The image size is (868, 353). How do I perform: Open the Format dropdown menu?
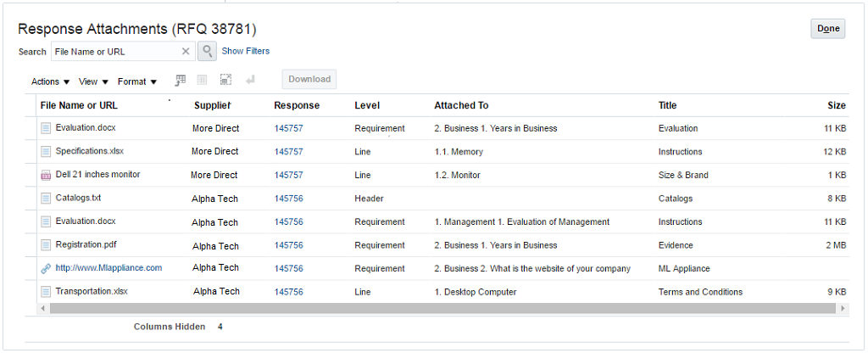coord(137,81)
